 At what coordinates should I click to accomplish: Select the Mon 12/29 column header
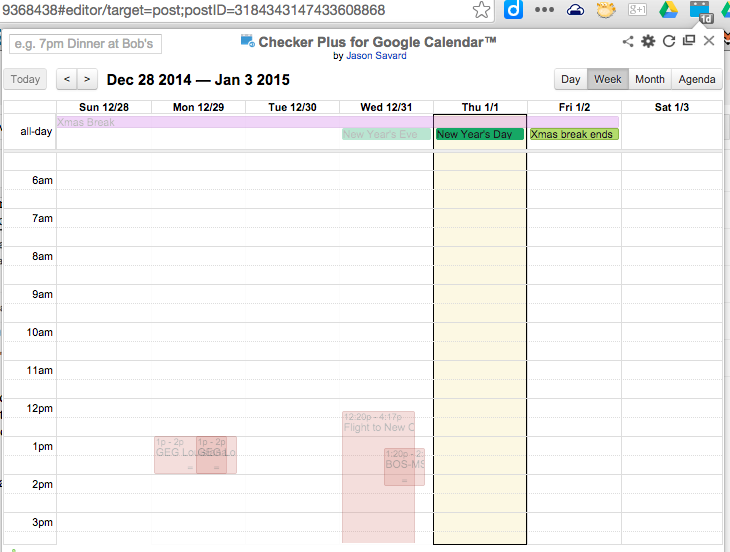tap(198, 107)
